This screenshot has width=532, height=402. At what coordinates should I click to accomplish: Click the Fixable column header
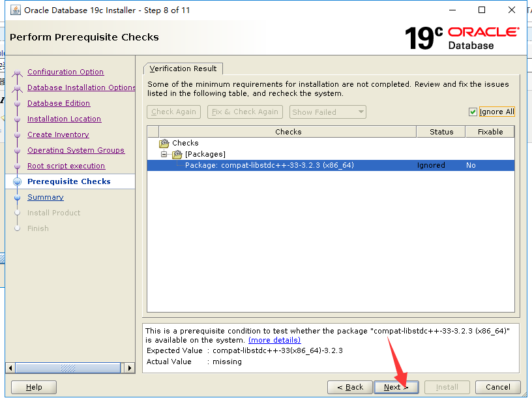point(490,132)
